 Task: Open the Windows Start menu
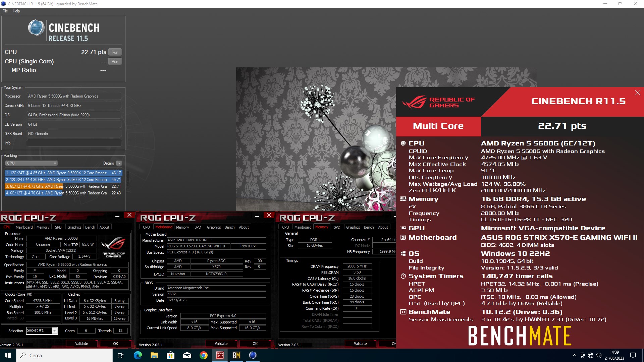(8, 355)
